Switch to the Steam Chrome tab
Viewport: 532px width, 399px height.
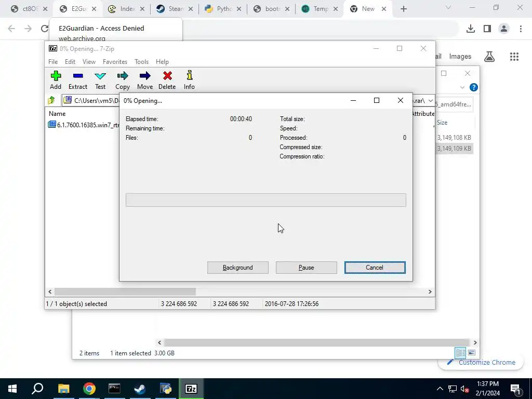coord(175,9)
